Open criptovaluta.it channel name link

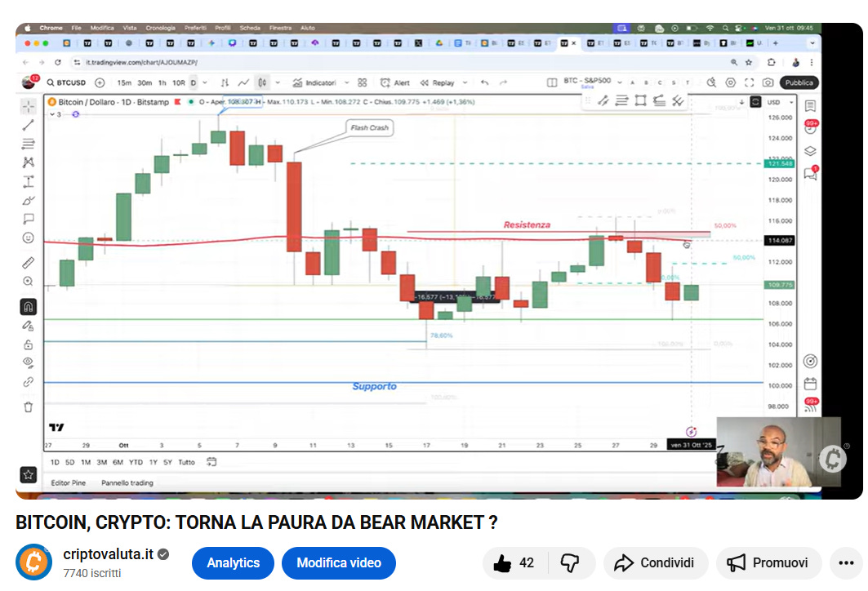(108, 554)
